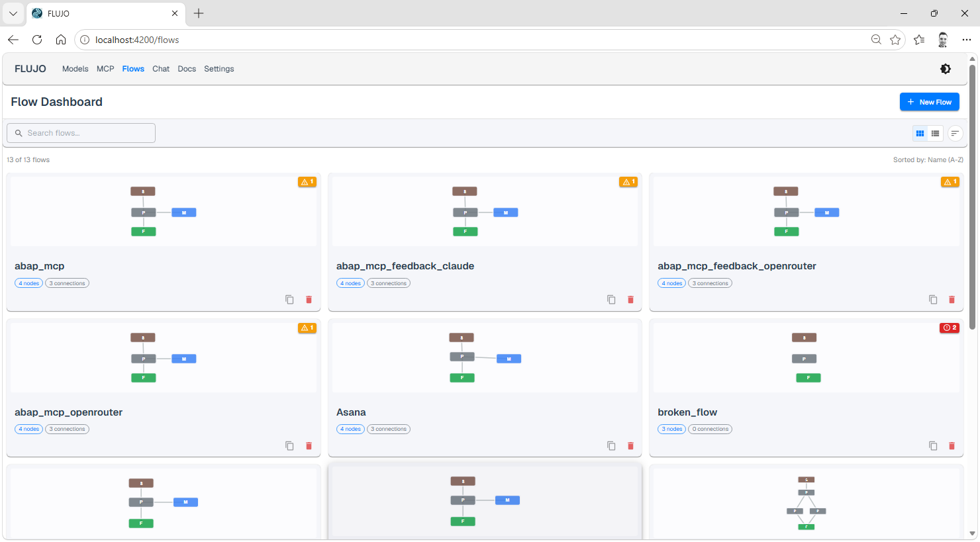Open the broken_flow preview thumbnail
980x542 pixels.
point(807,357)
